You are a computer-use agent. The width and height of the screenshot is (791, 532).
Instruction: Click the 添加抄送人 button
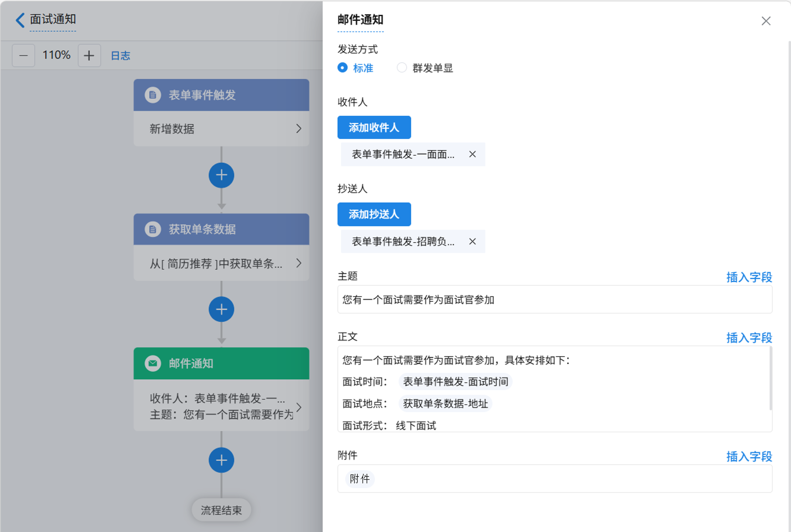click(374, 214)
